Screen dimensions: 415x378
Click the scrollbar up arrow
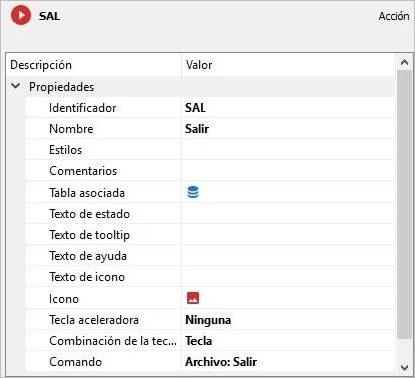tap(405, 62)
